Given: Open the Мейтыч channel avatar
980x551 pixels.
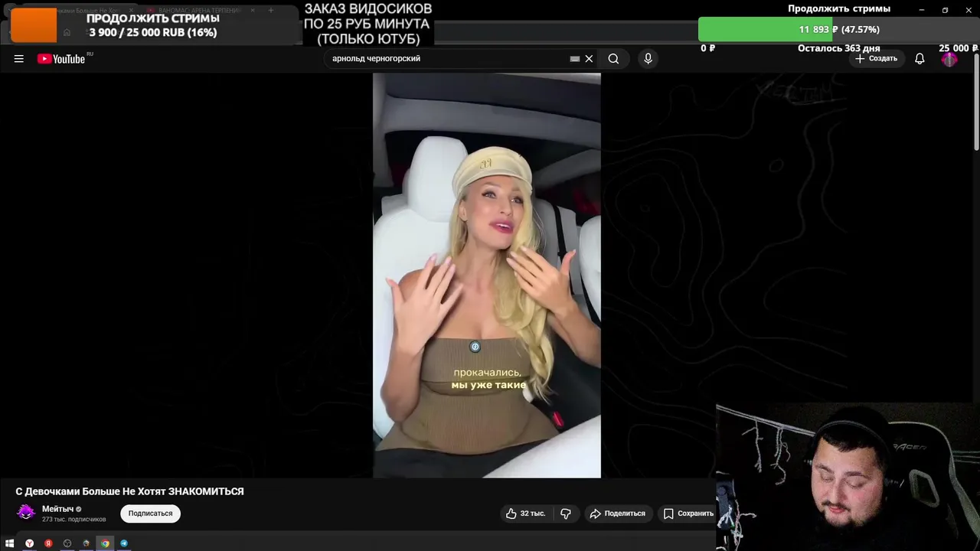Looking at the screenshot, I should pos(26,513).
